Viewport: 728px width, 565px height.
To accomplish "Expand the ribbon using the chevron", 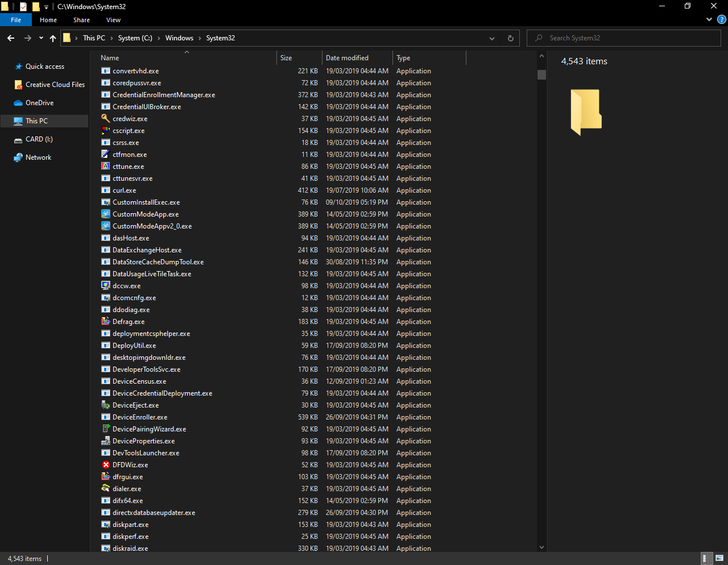I will [x=709, y=20].
